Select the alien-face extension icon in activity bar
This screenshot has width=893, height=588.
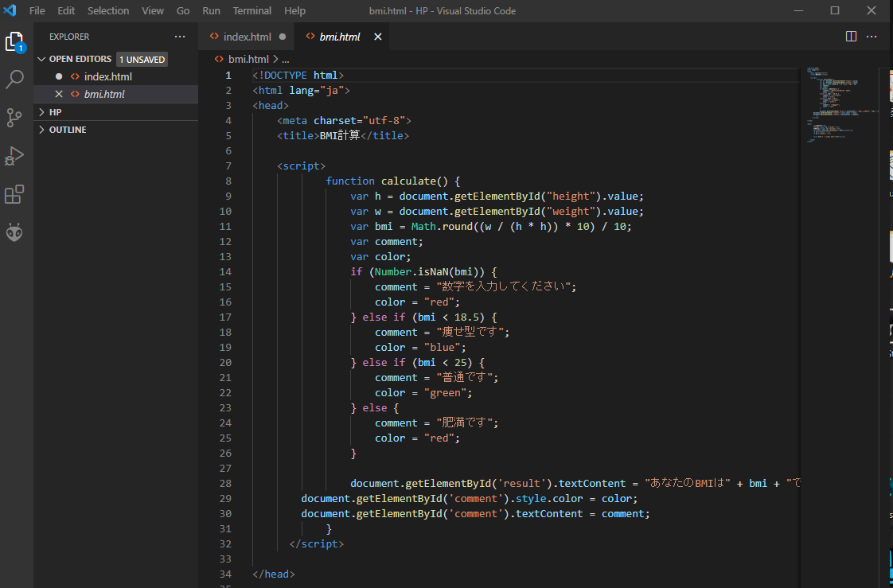[16, 232]
